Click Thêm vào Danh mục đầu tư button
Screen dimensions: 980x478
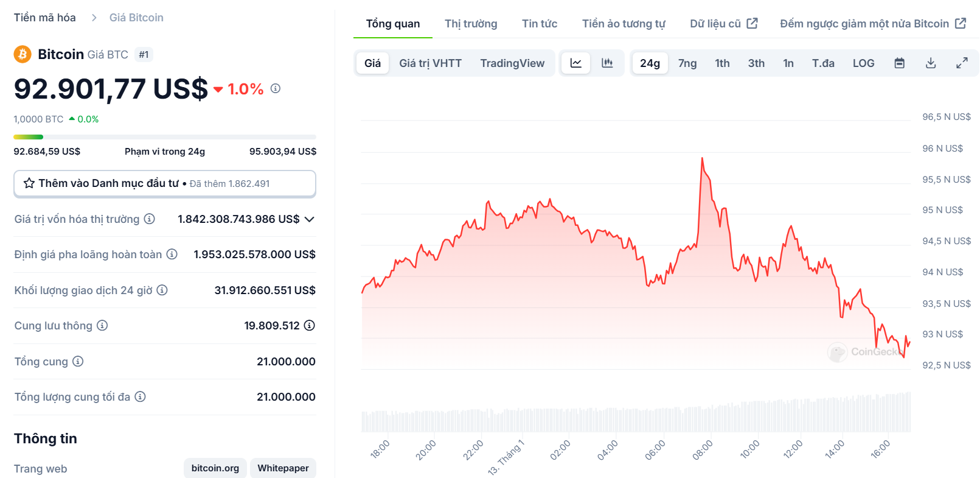coord(165,183)
